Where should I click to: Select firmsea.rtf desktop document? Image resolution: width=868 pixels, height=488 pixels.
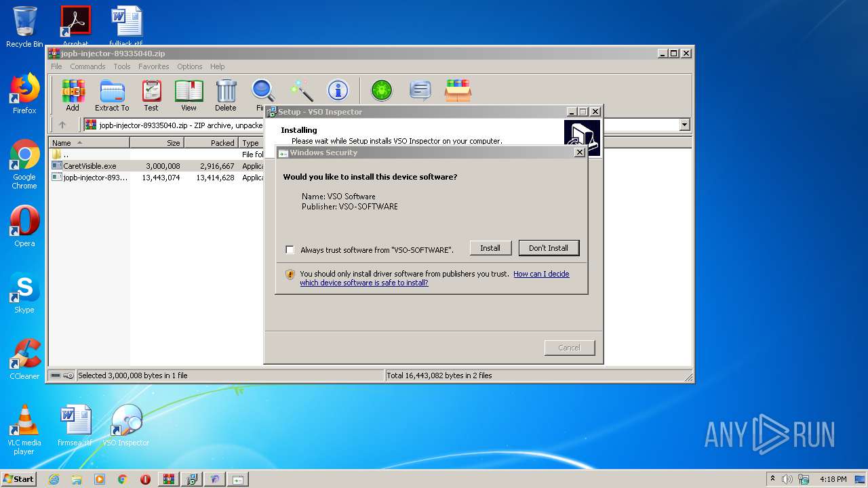point(75,426)
